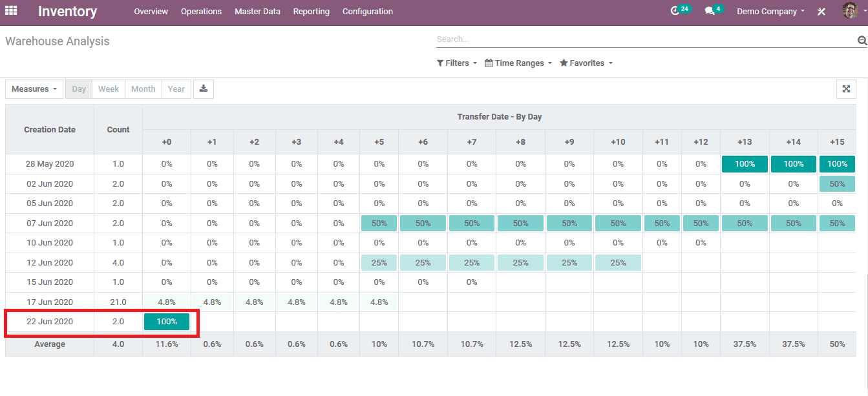Open the Reporting menu
The width and height of the screenshot is (868, 396).
pos(311,12)
